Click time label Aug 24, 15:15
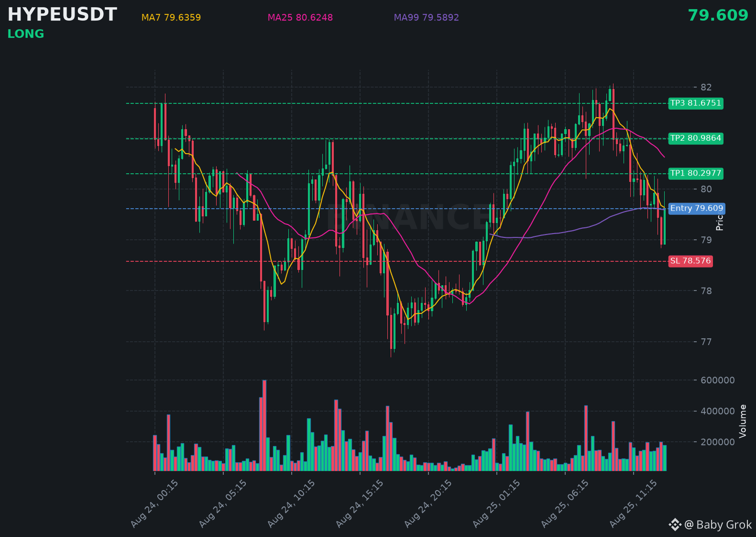Screen dimensions: 756x537 click(359, 504)
